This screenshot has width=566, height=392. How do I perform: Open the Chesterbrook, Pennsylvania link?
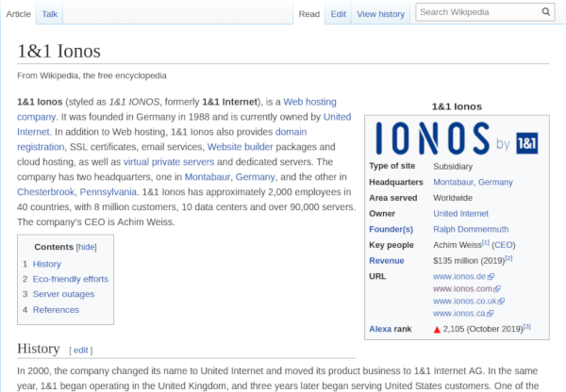click(77, 192)
